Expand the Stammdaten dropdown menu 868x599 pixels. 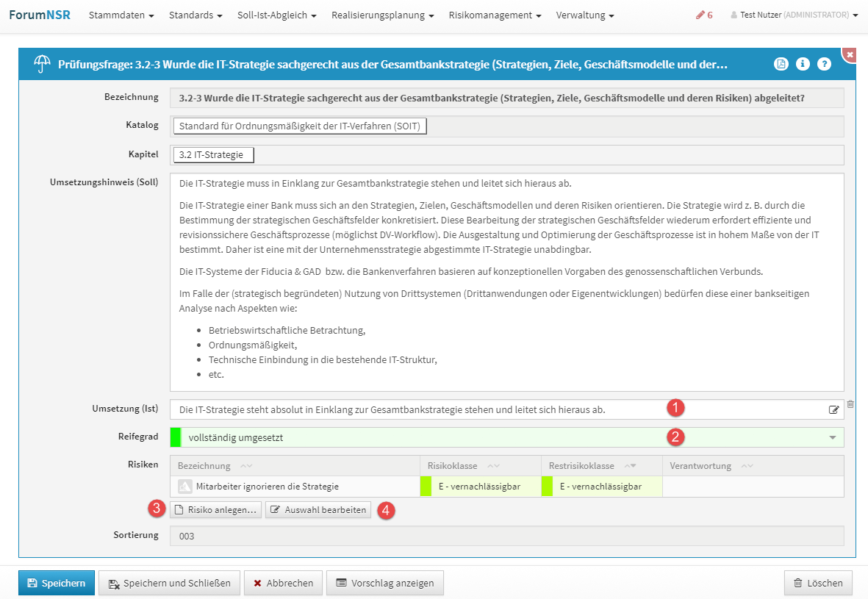121,15
